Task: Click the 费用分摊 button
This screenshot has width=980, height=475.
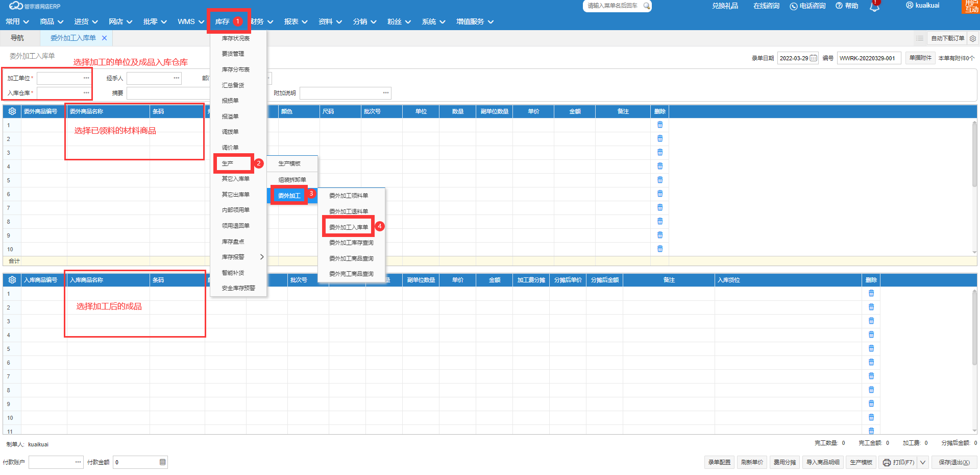Action: [785, 462]
